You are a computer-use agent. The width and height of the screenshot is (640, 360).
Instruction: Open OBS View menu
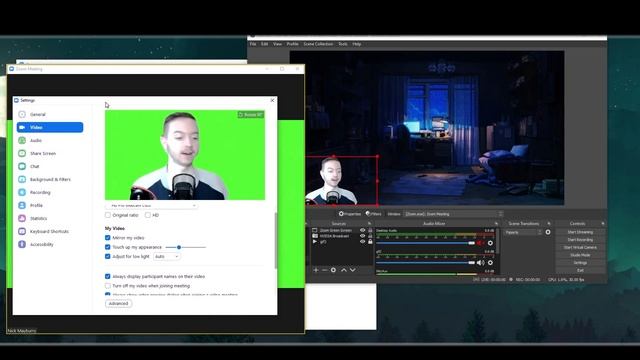tap(277, 44)
